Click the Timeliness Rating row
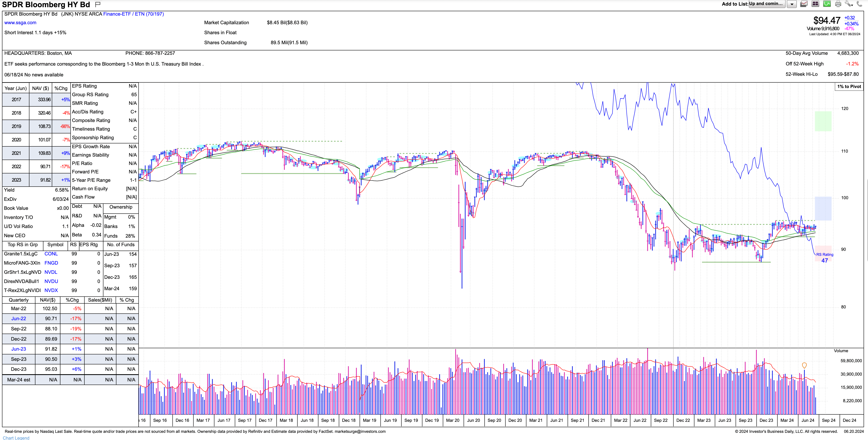Viewport: 868px width, 440px height. coord(104,129)
